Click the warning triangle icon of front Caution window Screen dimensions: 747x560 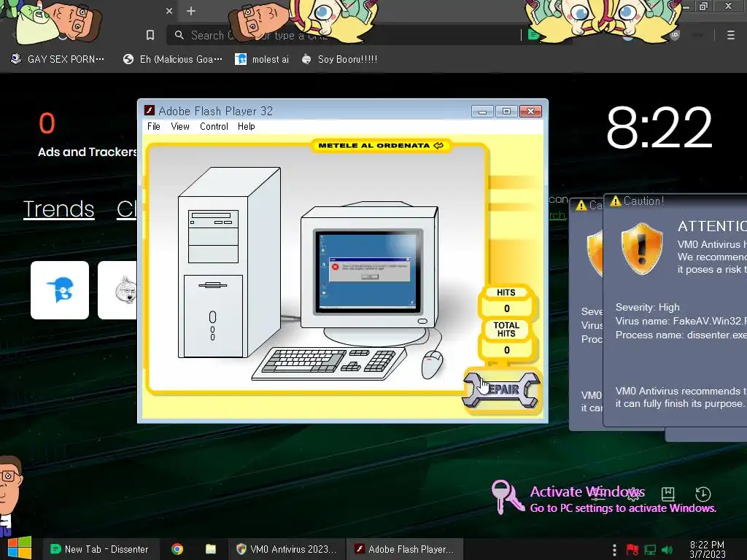[616, 201]
